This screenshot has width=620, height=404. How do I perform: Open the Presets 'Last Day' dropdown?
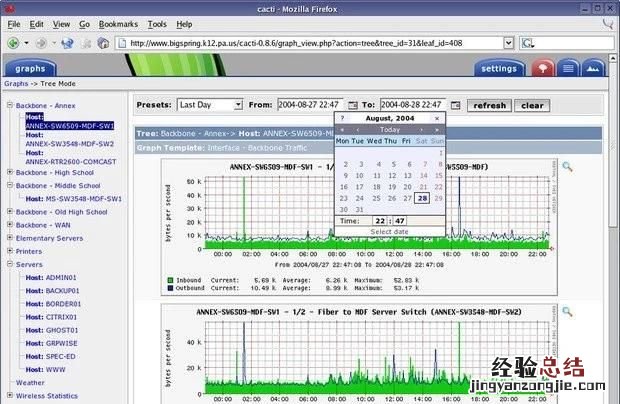coord(209,105)
